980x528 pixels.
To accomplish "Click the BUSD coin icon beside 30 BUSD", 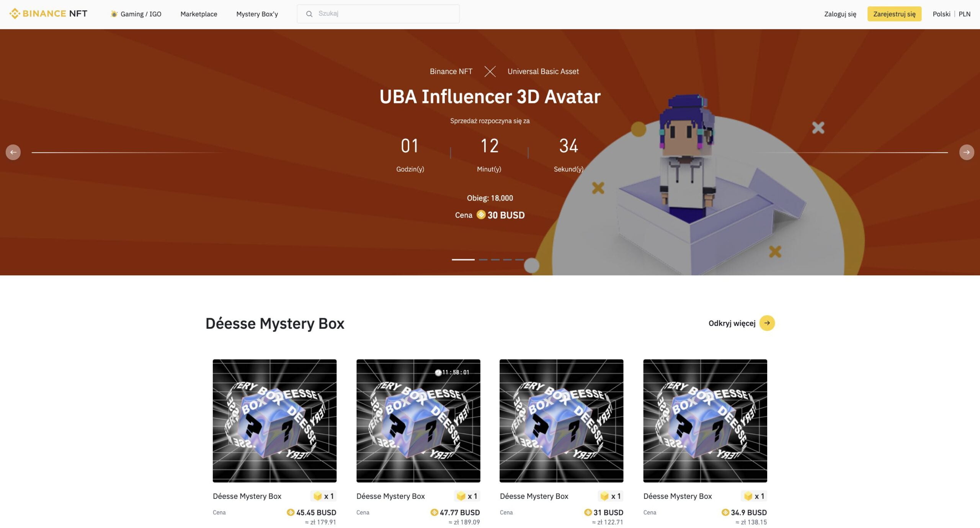I will (481, 215).
